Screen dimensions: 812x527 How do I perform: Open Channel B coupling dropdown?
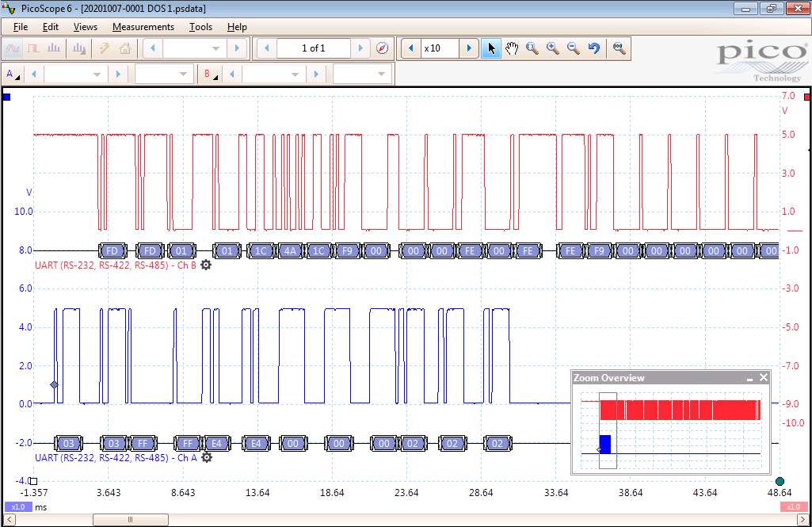point(362,74)
